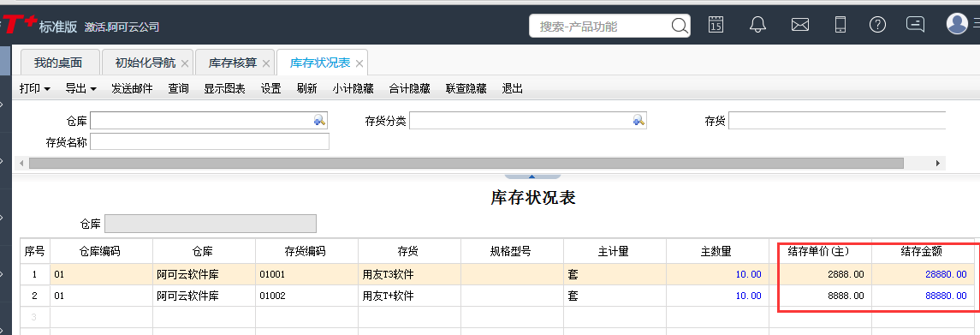Open the calendar icon in header

click(x=716, y=25)
